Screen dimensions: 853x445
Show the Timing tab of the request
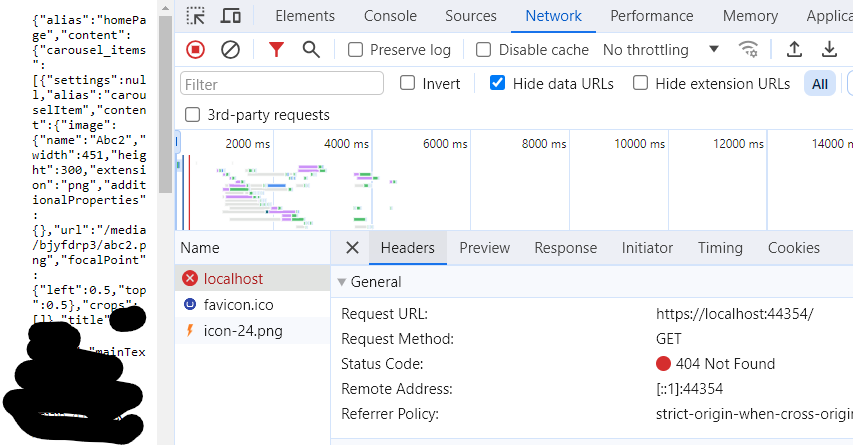point(720,248)
